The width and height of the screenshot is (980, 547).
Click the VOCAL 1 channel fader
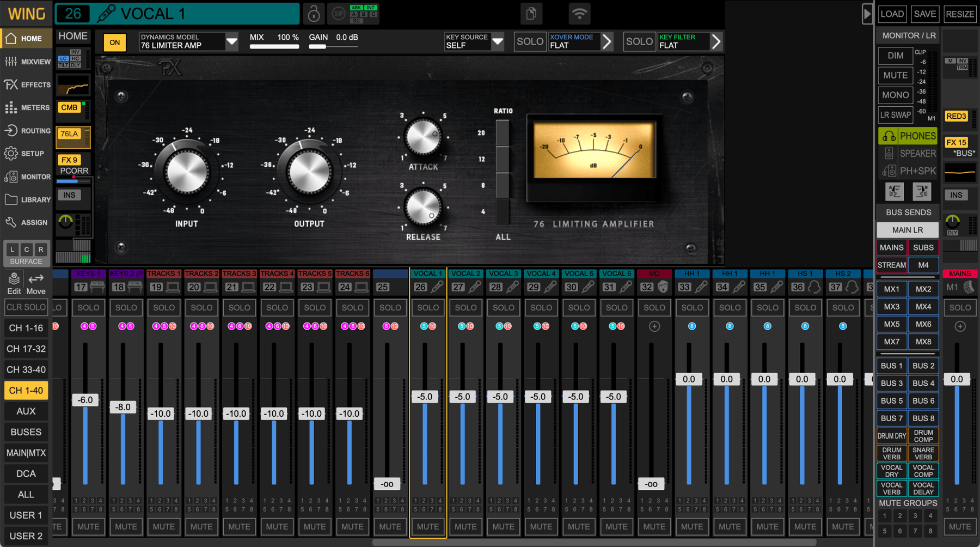425,397
